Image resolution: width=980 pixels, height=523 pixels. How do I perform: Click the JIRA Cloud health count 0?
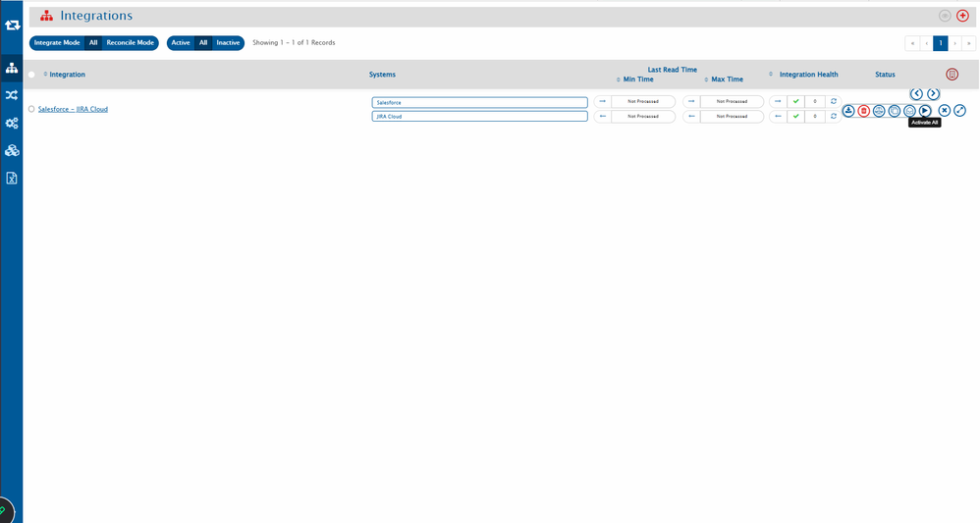(x=814, y=116)
